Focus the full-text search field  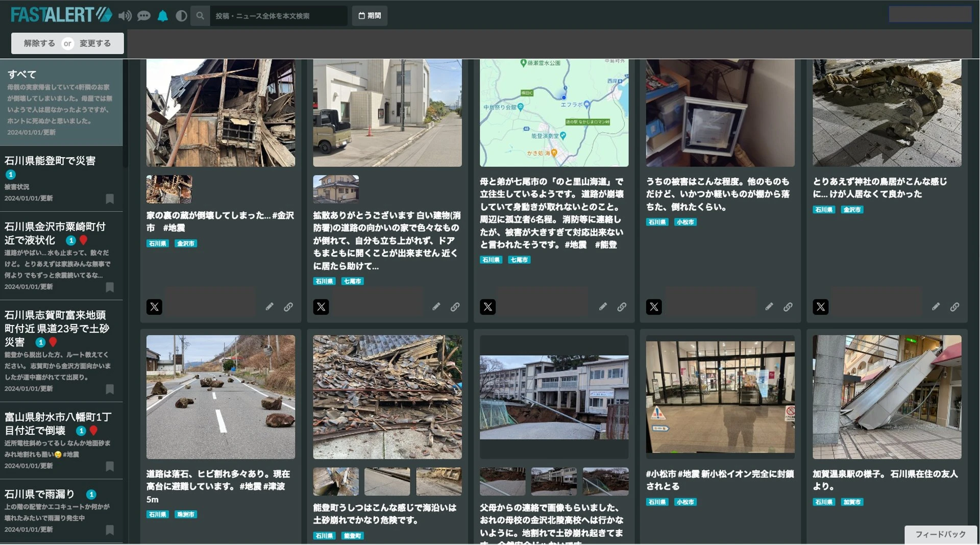click(279, 16)
